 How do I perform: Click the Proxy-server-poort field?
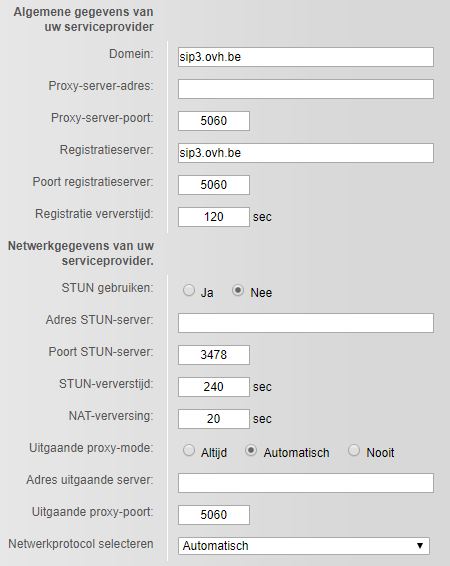[x=214, y=121]
